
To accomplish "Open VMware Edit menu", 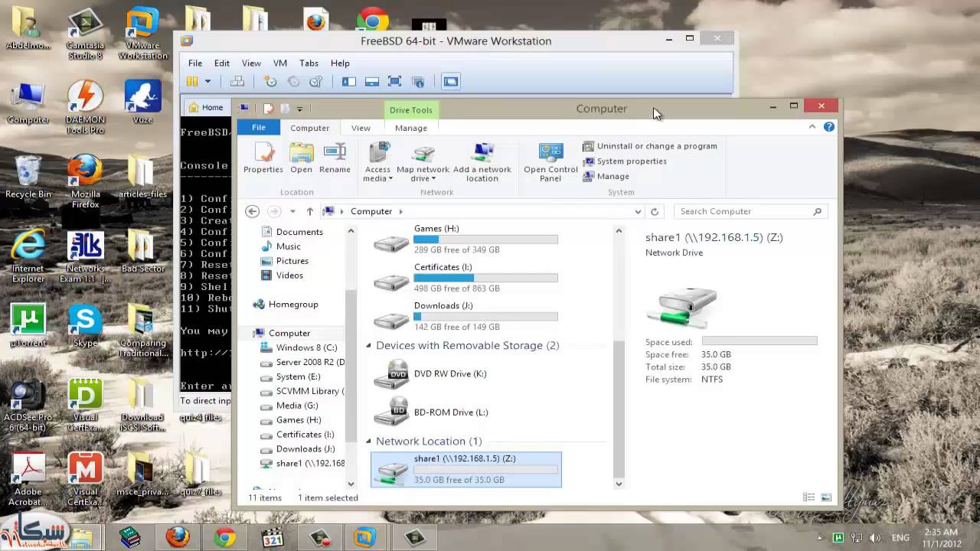I will tap(221, 64).
